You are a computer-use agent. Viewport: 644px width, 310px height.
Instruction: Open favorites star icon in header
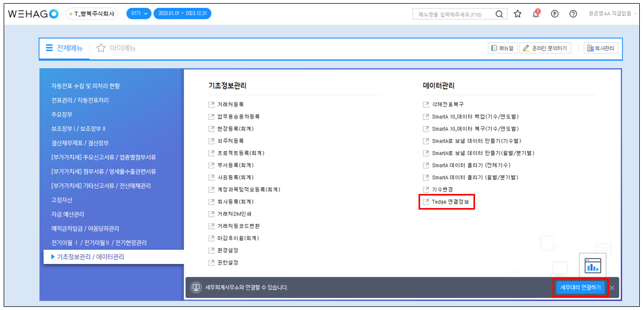(x=517, y=14)
